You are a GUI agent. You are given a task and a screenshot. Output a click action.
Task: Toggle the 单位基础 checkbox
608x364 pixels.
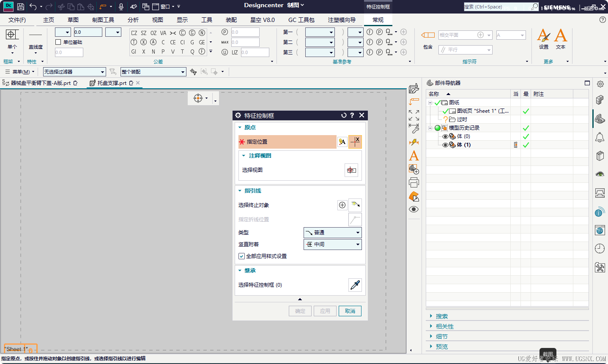click(58, 42)
